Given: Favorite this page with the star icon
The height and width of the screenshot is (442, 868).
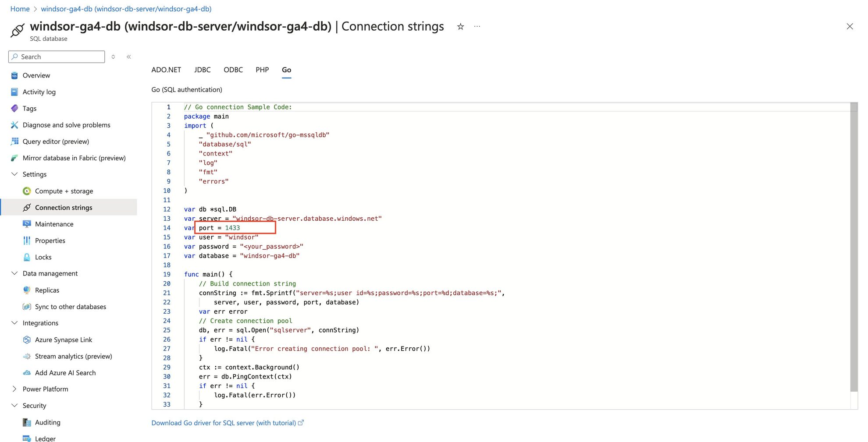Looking at the screenshot, I should click(460, 27).
